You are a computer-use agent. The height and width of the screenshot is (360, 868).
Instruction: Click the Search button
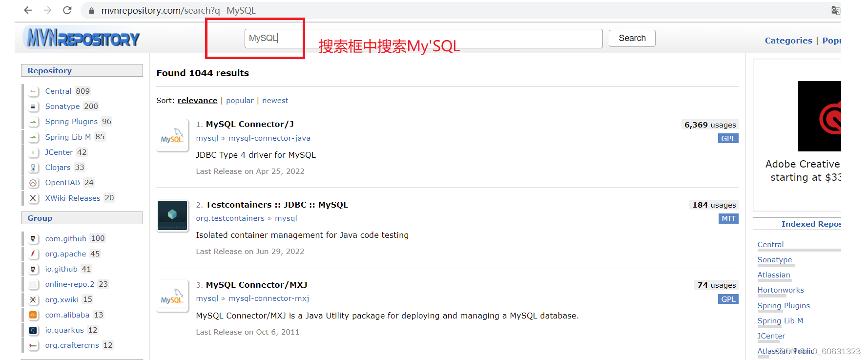click(x=632, y=38)
